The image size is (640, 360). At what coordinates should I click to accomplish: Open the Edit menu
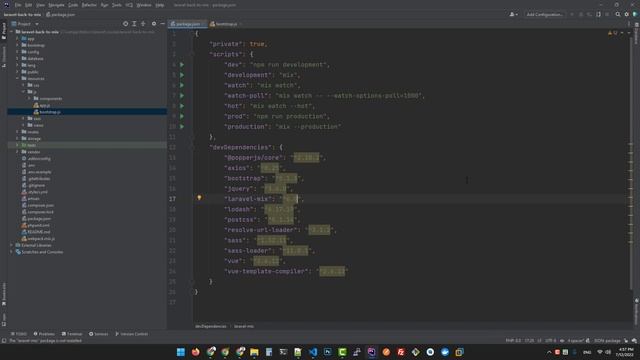29,5
